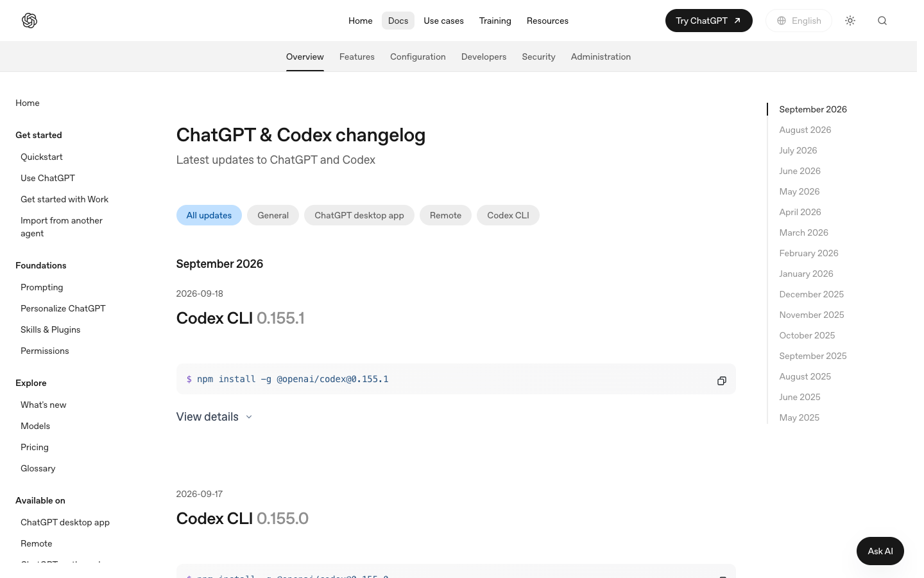
Task: Open Glossary in the sidebar
Action: pos(38,468)
